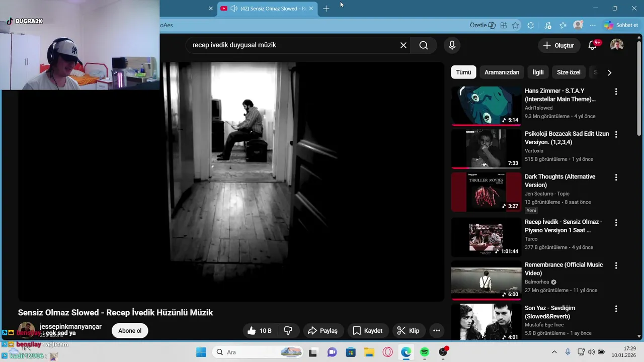This screenshot has height=362, width=644.
Task: Start voice search with microphone icon
Action: click(x=452, y=45)
